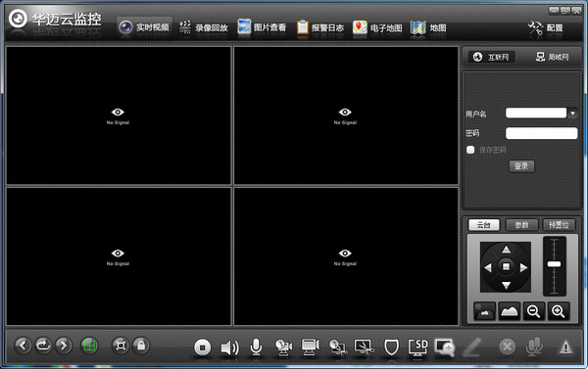Click the stop playback button in bottom toolbar
Screen dimensions: 588x369
(203, 347)
